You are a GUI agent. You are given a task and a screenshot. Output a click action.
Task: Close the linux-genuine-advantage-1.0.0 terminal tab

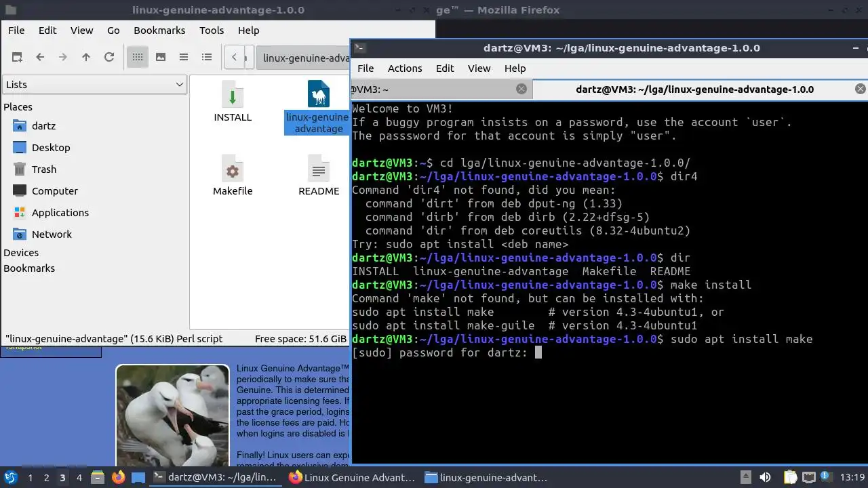click(860, 89)
